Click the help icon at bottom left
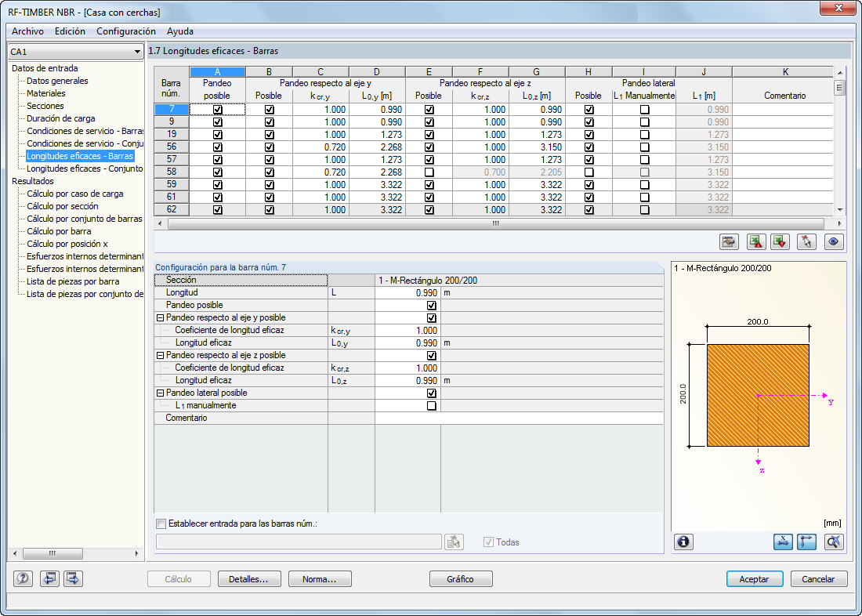This screenshot has width=862, height=616. [23, 578]
